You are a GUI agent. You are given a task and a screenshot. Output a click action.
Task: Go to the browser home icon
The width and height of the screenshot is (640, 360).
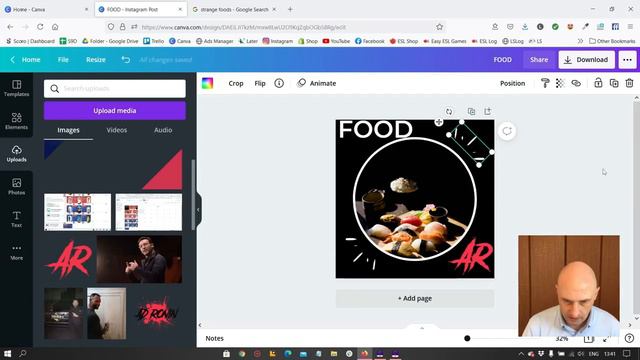[55, 27]
